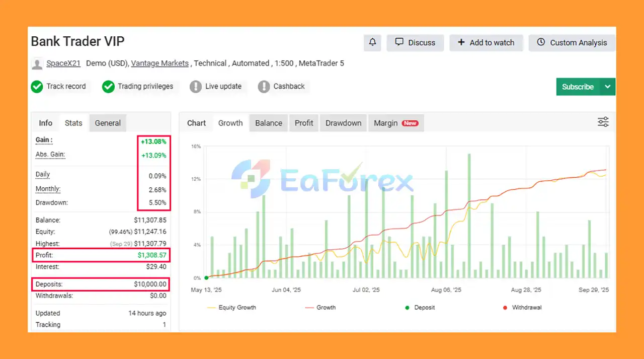Click the green deposit dot on chart

(206, 278)
